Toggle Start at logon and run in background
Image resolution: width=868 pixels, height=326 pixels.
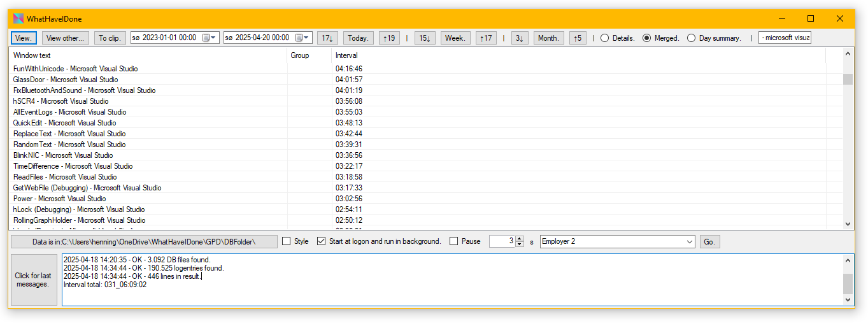pos(379,242)
